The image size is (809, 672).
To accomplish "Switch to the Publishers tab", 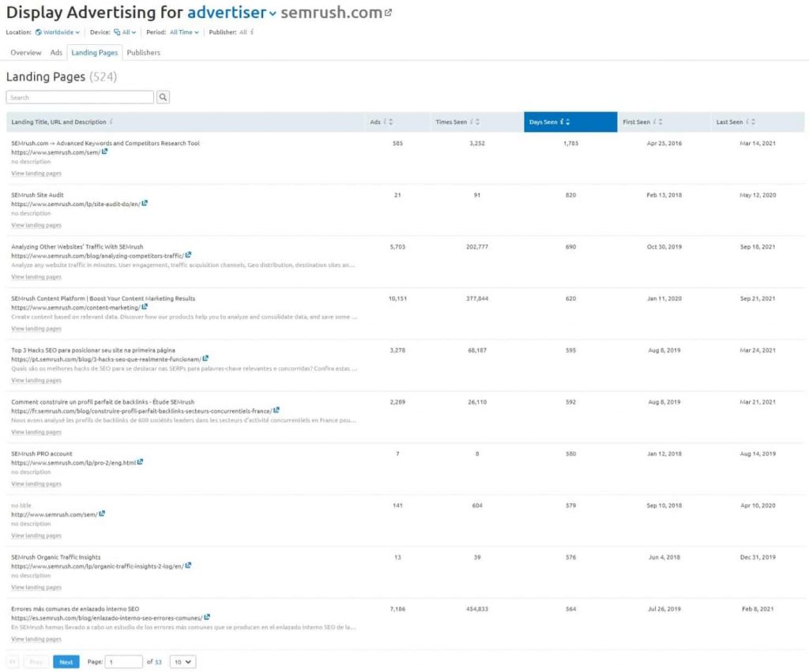I will (144, 53).
